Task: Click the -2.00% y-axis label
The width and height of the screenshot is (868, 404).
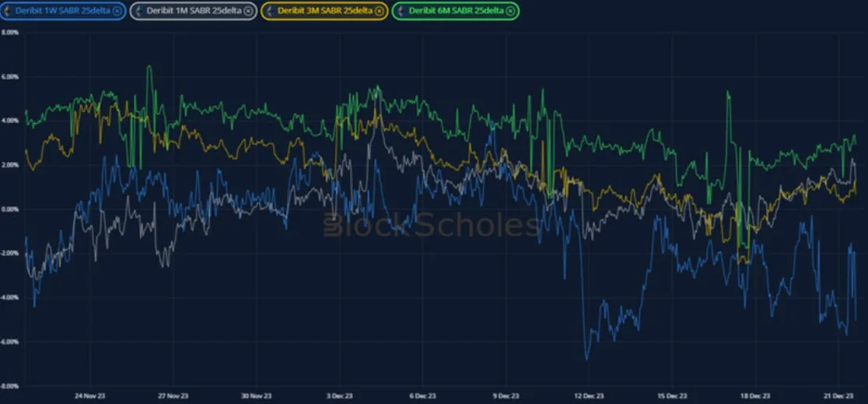Action: tap(9, 253)
